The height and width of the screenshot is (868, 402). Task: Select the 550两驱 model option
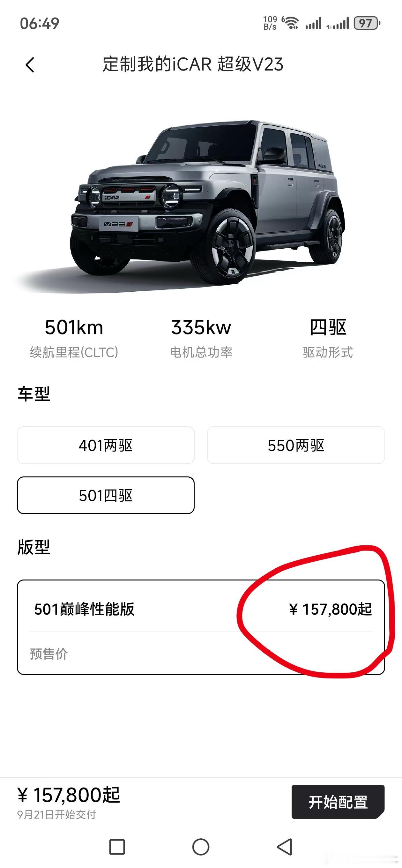[x=296, y=445]
